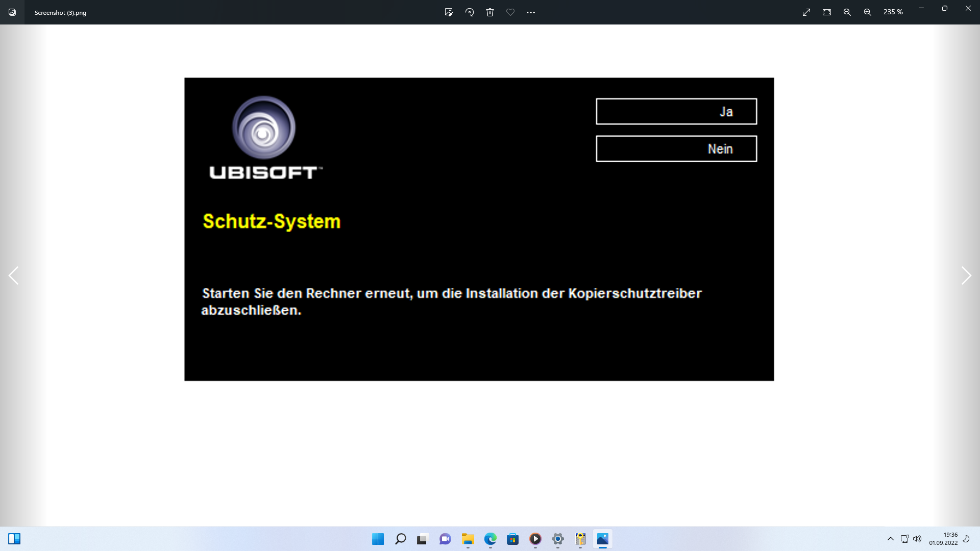Rotate the image with rotate icon
980x551 pixels.
point(470,12)
